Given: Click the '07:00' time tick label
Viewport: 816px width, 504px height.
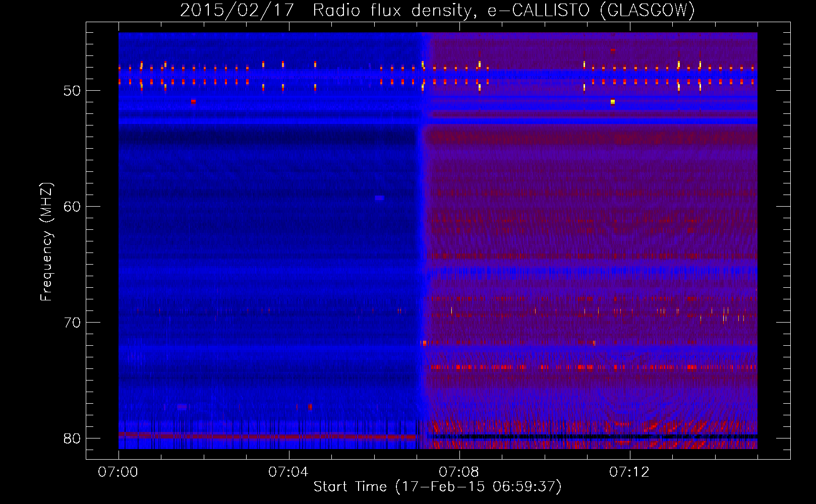Looking at the screenshot, I should click(x=118, y=472).
